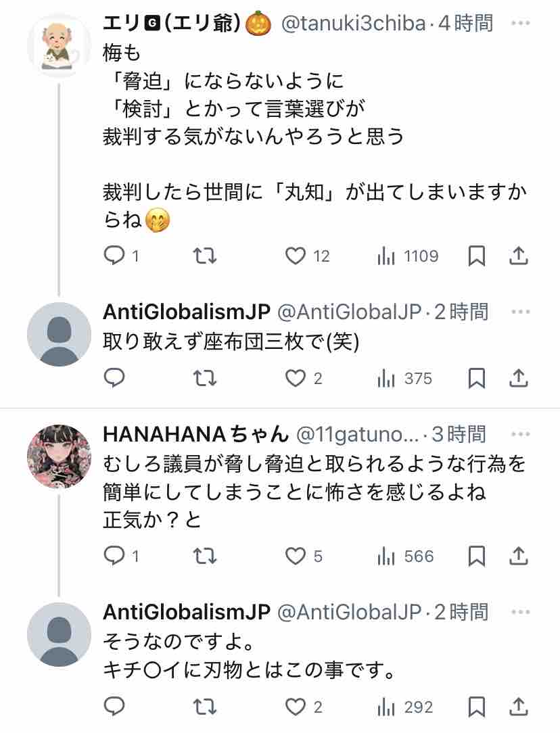View 566 views analytics on HANAHANAちゃん tweet
560x733 pixels.
[405, 557]
